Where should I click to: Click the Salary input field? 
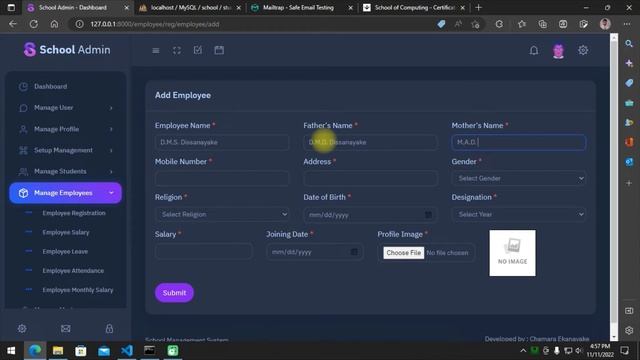(x=203, y=252)
